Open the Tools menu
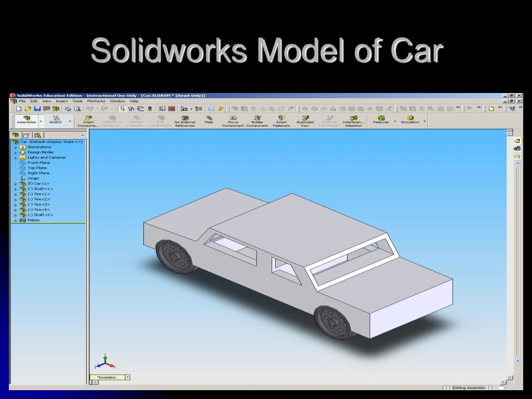The width and height of the screenshot is (532, 399). [77, 101]
